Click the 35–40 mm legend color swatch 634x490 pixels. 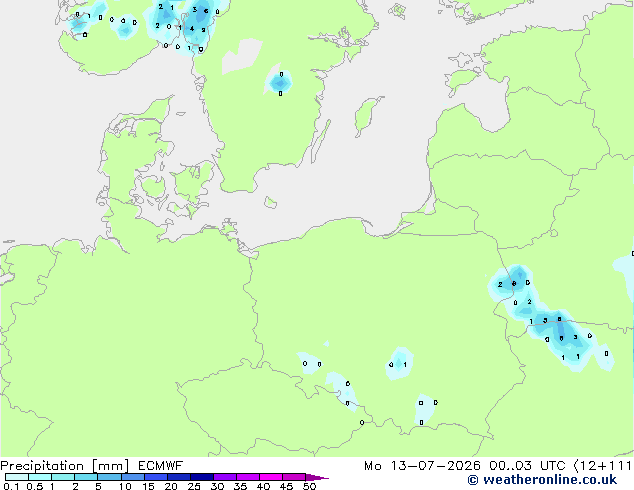point(247,477)
